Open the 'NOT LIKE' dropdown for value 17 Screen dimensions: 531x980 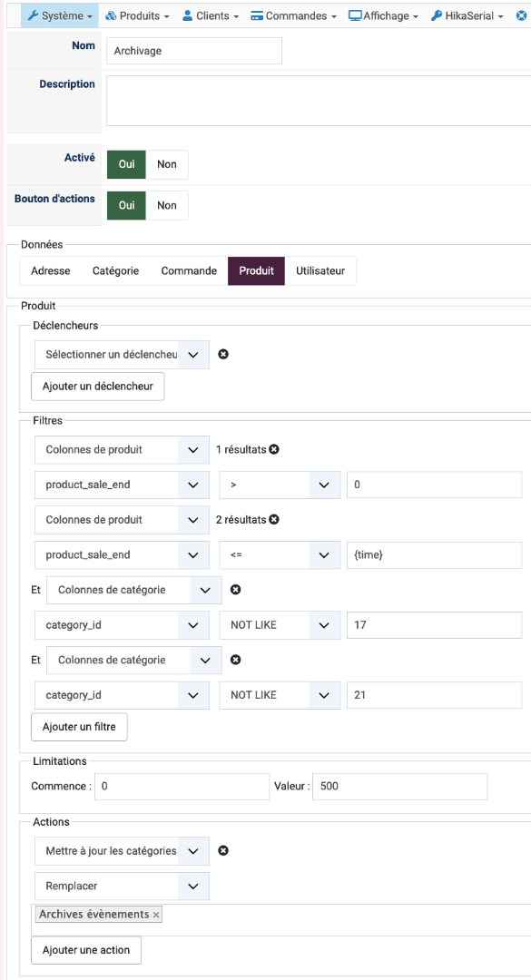click(279, 625)
